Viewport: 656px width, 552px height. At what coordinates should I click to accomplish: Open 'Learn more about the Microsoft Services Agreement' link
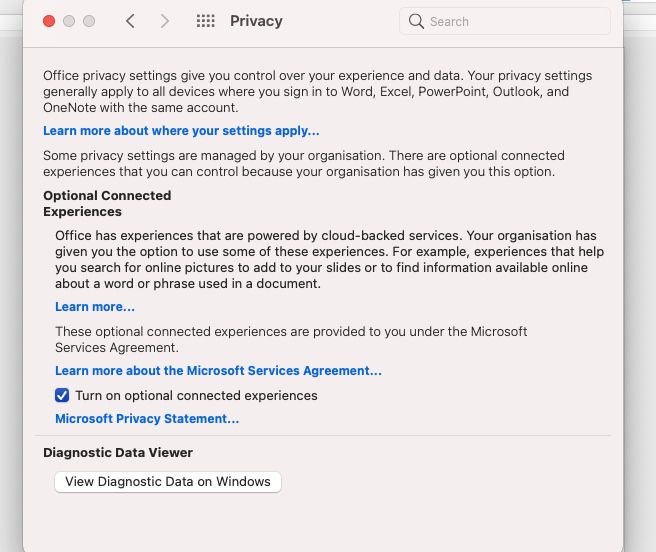218,371
